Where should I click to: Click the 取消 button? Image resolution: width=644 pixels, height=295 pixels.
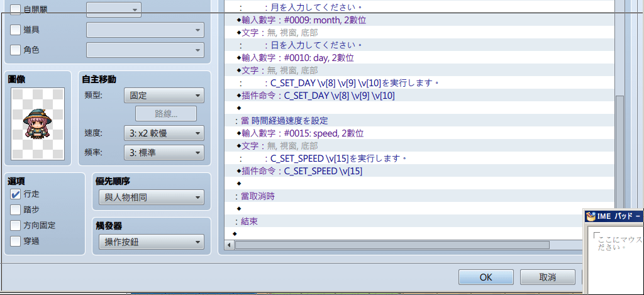click(548, 277)
